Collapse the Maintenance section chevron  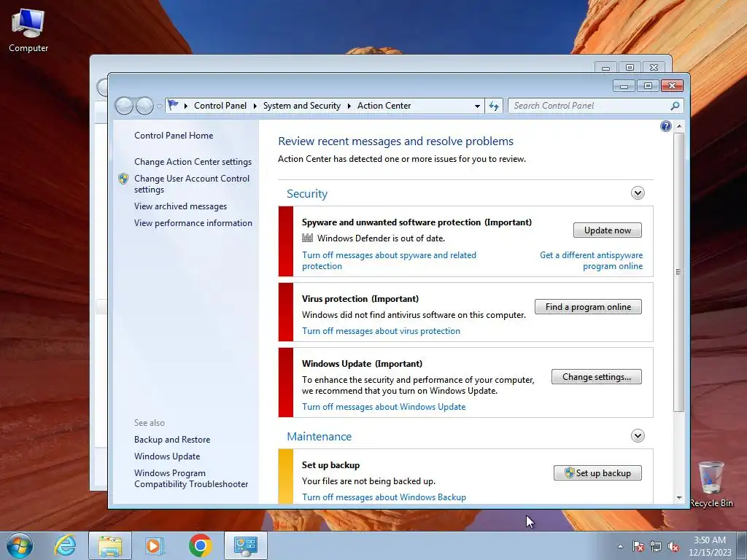point(638,436)
